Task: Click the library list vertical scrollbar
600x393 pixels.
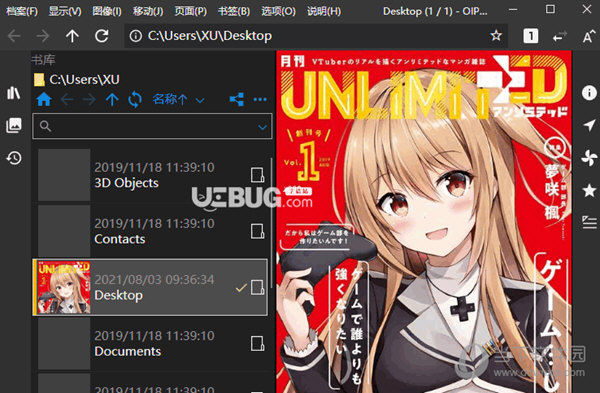Action: 271,222
